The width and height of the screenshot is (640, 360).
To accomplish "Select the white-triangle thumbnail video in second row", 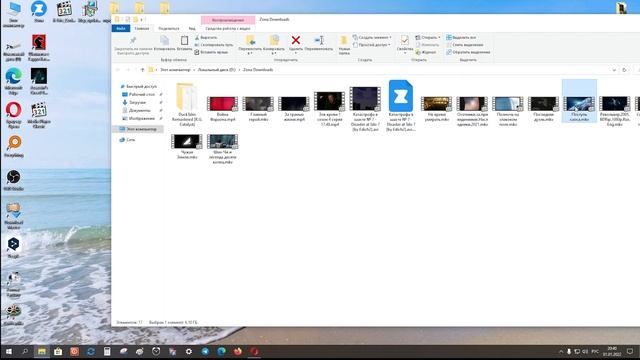I will click(x=187, y=146).
